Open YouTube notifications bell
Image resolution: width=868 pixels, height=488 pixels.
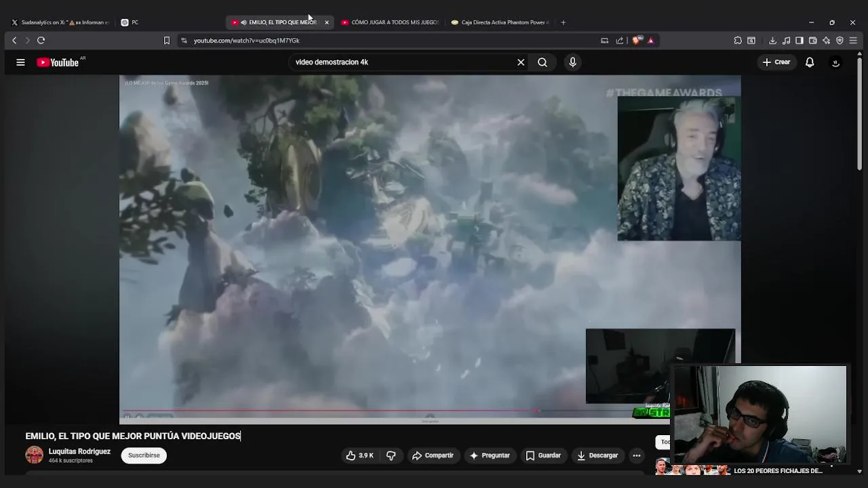[810, 62]
